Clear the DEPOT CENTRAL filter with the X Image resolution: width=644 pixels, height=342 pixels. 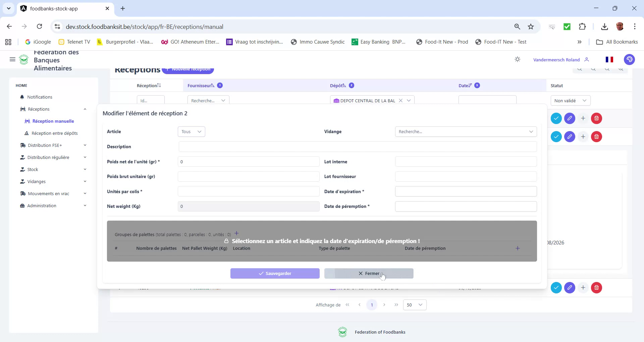tap(401, 100)
